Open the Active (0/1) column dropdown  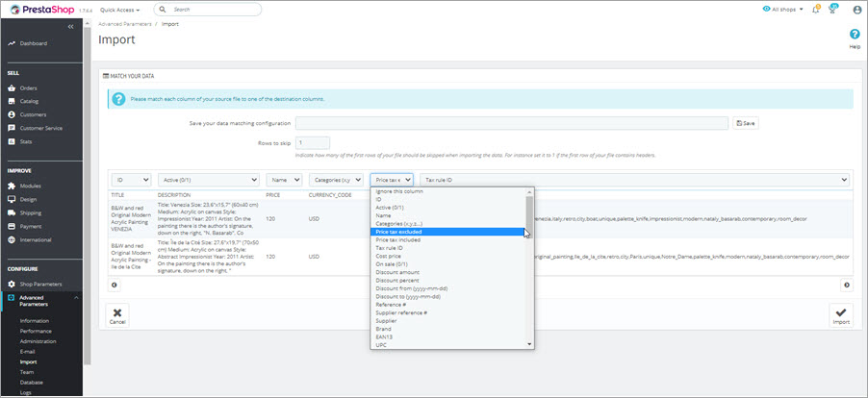click(x=209, y=180)
